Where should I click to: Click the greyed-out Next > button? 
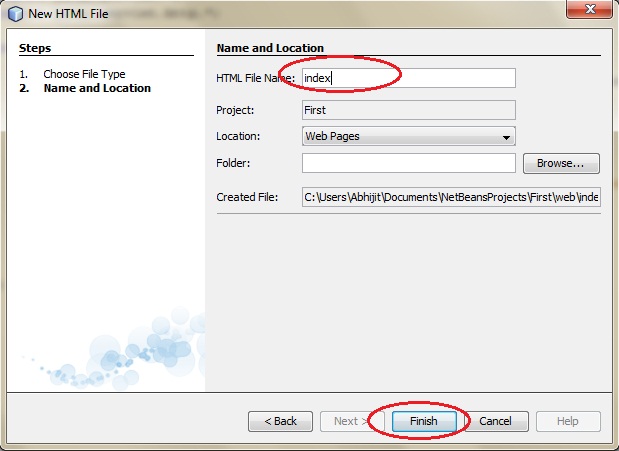click(x=351, y=421)
